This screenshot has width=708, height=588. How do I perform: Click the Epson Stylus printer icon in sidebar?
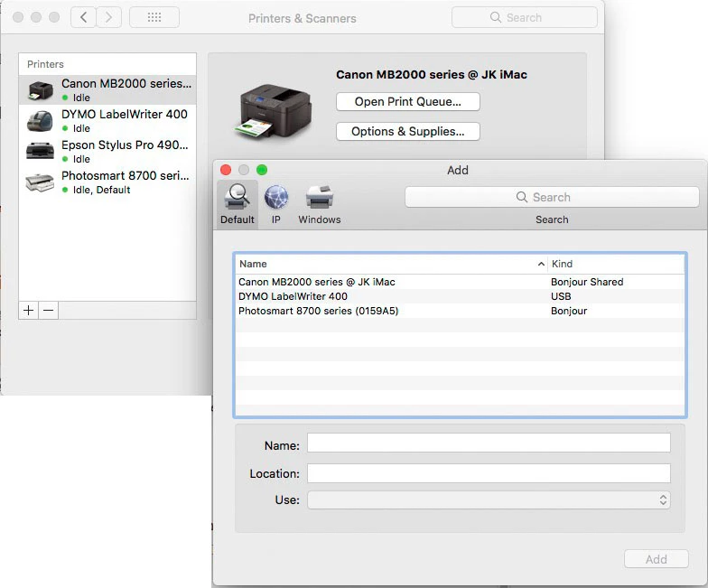click(40, 151)
